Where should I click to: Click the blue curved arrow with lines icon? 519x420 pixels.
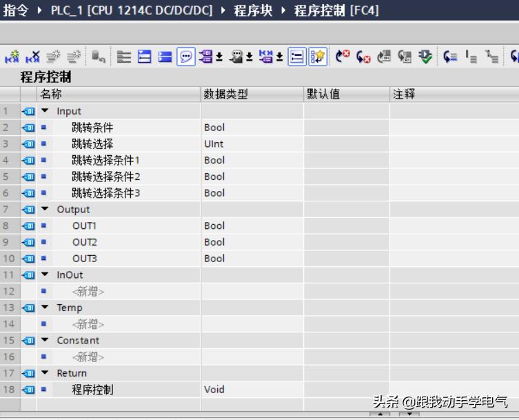tap(450, 57)
